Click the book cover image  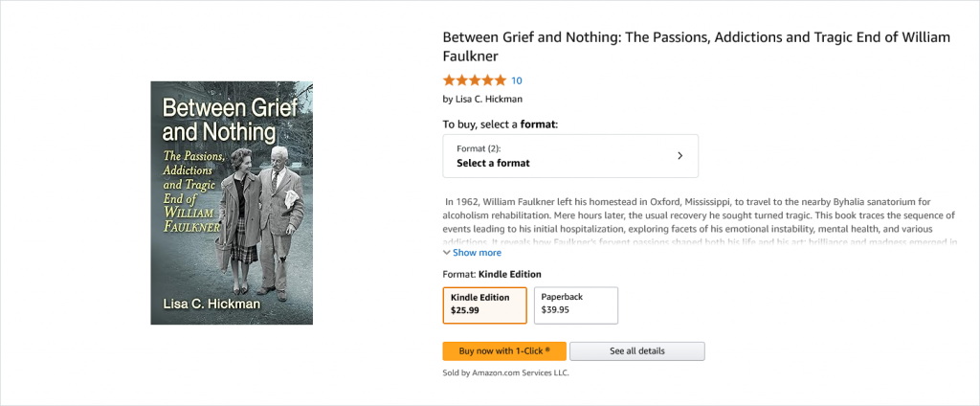point(232,202)
